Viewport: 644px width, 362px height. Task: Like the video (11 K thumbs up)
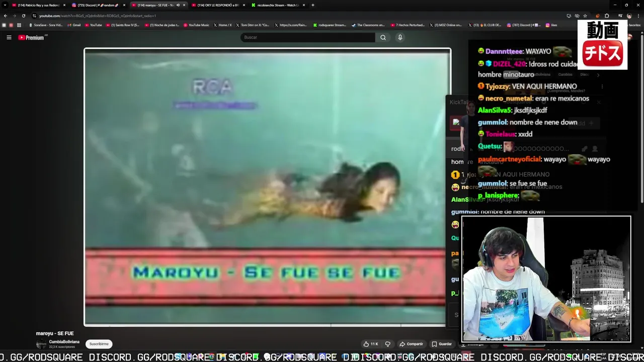point(371,344)
